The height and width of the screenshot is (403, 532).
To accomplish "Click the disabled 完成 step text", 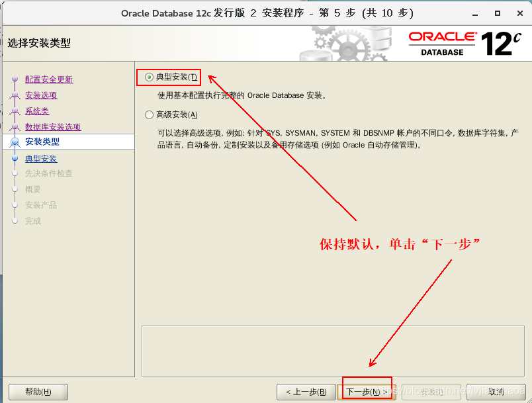I will pos(33,221).
